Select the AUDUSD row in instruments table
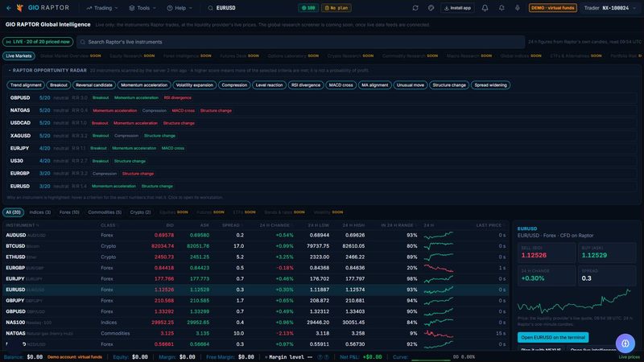Screen dimensions: 644x362 (255, 235)
